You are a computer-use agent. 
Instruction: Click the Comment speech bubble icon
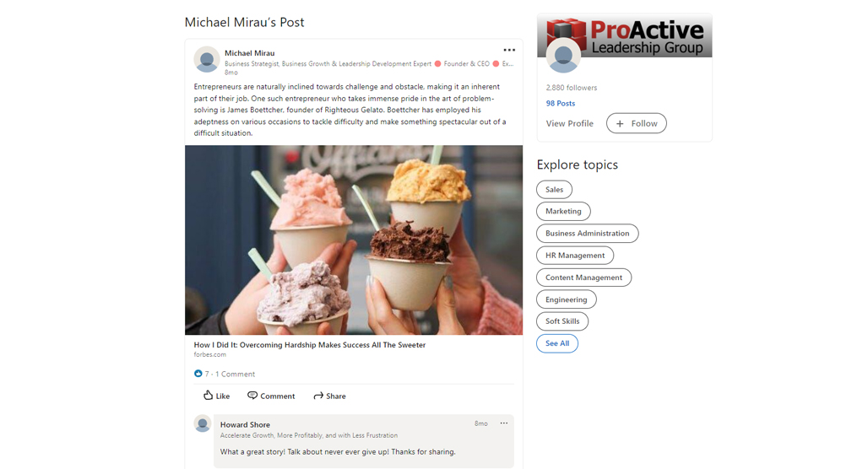[252, 395]
